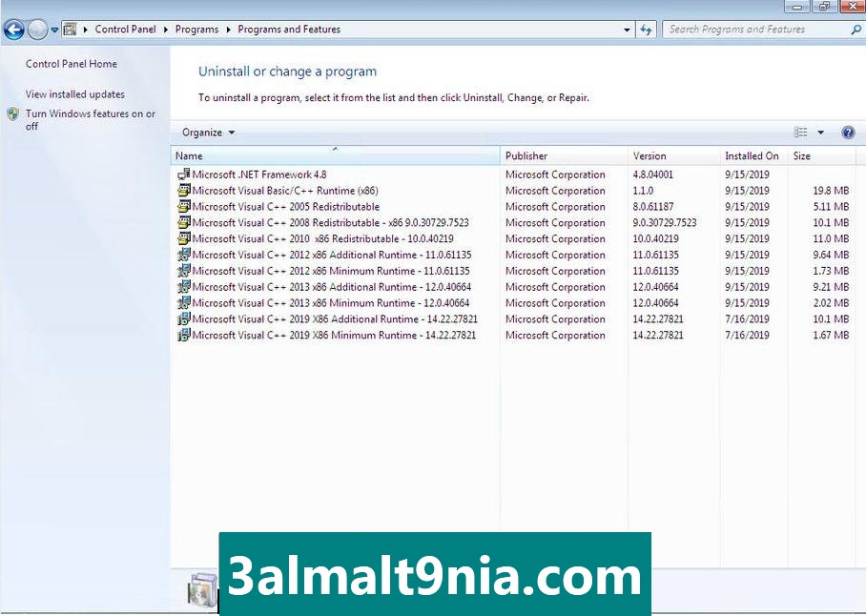Select Microsoft .NET Framework 4.8 entry
866x616 pixels.
[x=259, y=175]
